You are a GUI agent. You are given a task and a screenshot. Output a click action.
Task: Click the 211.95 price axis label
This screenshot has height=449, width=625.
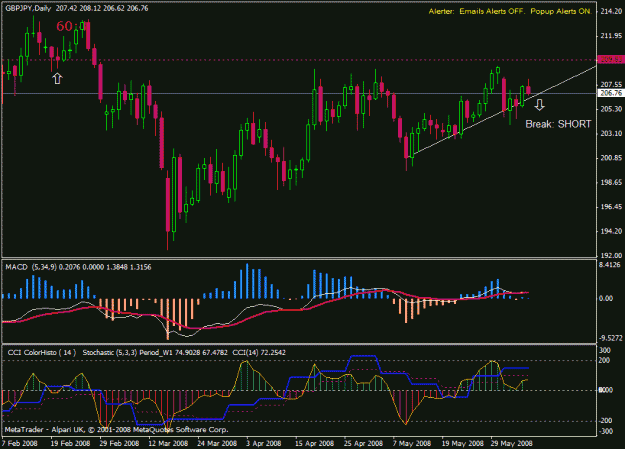tap(611, 36)
